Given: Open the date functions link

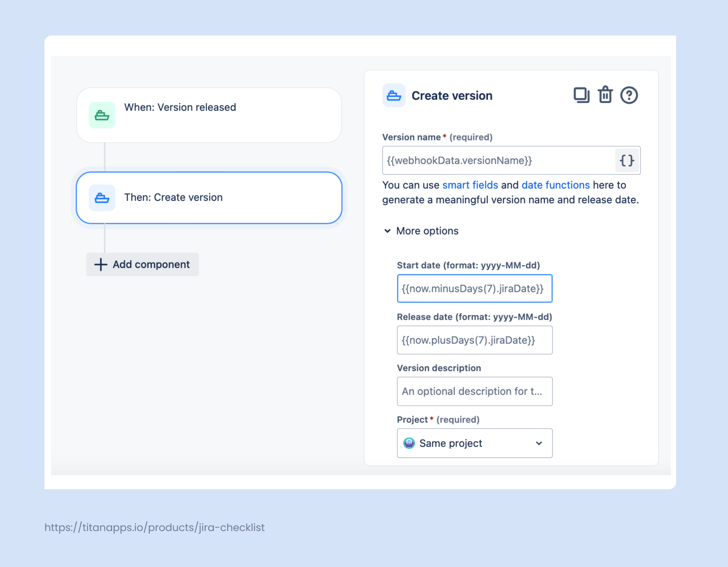Looking at the screenshot, I should click(555, 185).
